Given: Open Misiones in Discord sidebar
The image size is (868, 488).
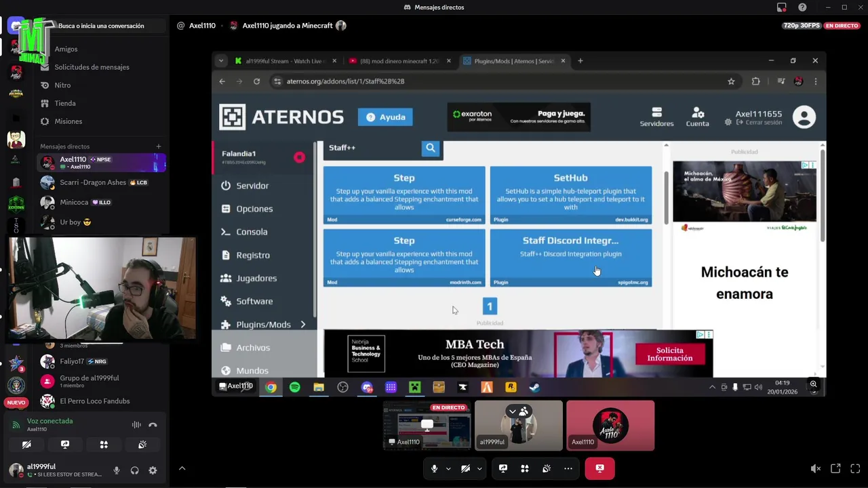Looking at the screenshot, I should [x=68, y=121].
